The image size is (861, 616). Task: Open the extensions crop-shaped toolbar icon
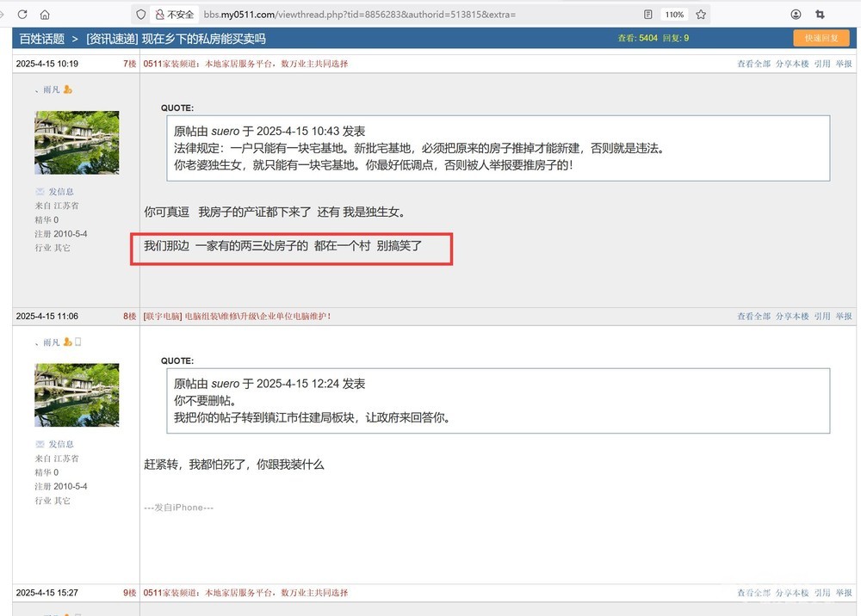pyautogui.click(x=820, y=15)
